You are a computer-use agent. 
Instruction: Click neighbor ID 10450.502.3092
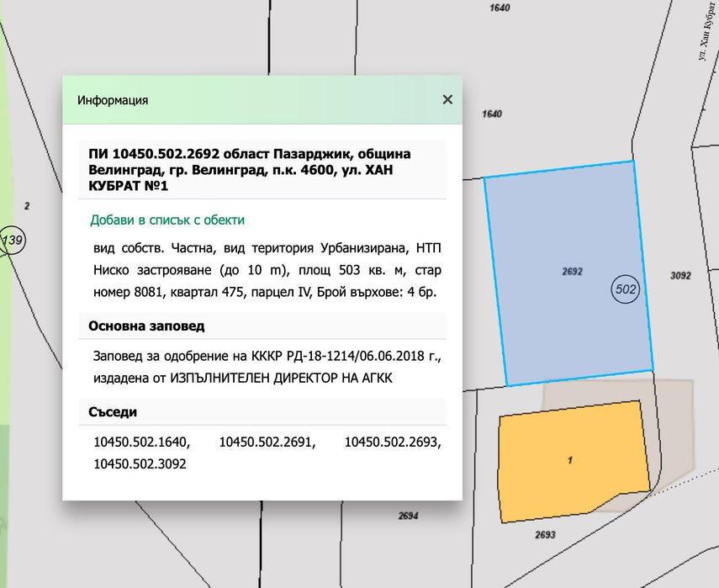pyautogui.click(x=140, y=464)
